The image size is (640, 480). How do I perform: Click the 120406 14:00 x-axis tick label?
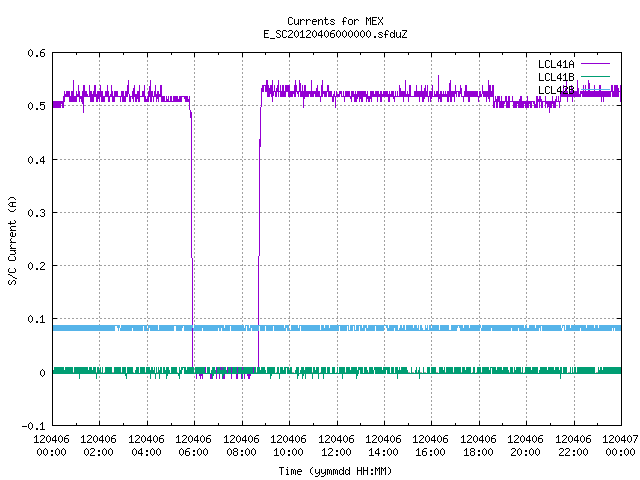pyautogui.click(x=383, y=446)
